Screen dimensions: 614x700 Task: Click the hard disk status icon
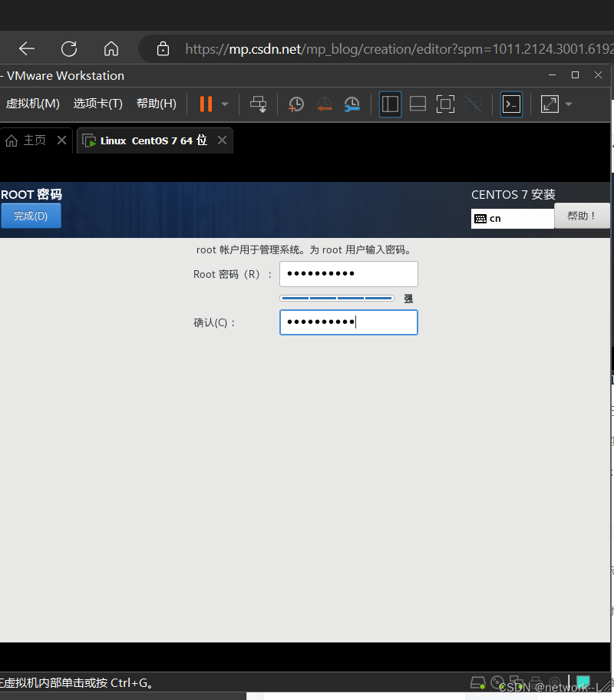click(478, 683)
